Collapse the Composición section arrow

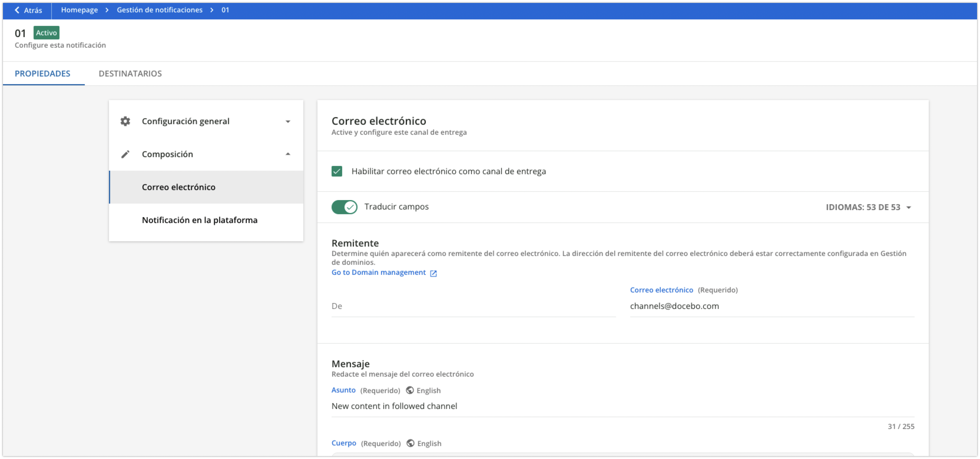click(x=288, y=154)
